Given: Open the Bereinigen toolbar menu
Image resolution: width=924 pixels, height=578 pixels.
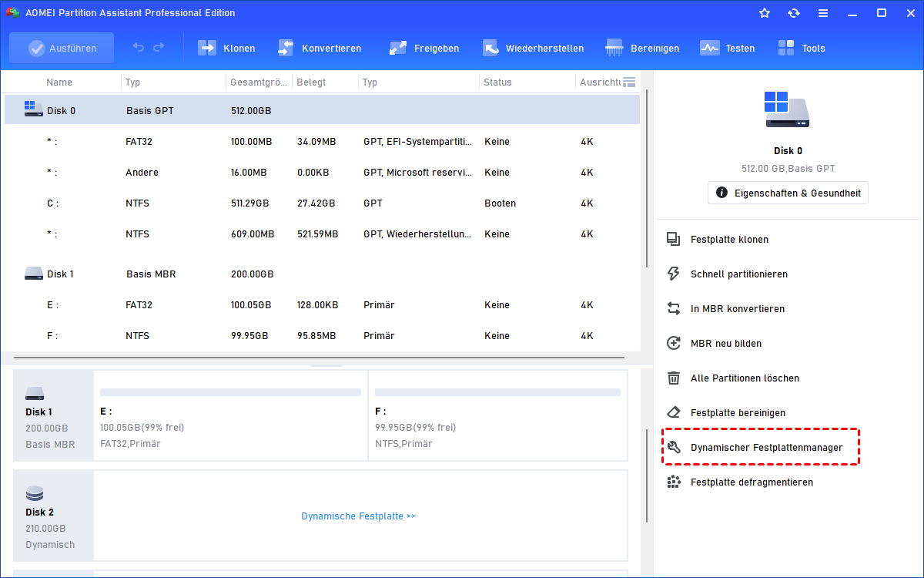Looking at the screenshot, I should [642, 48].
